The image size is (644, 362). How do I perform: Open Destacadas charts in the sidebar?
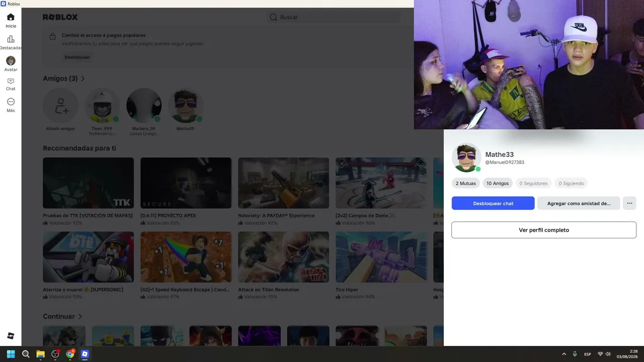click(x=11, y=42)
